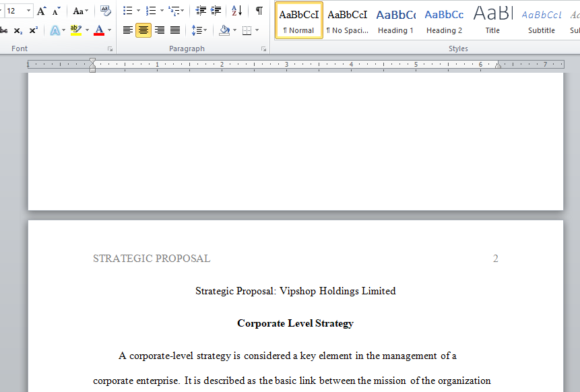The image size is (580, 392).
Task: Click the line starting "corporate enterprise"
Action: click(292, 381)
